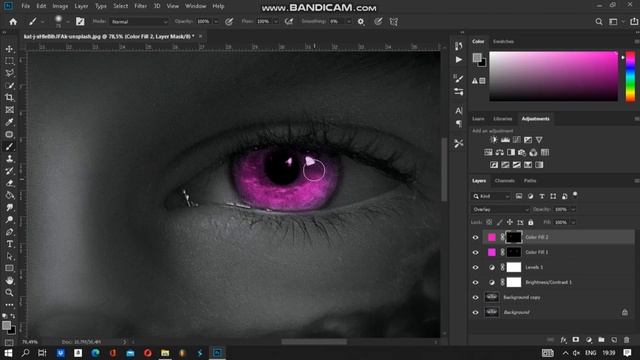
Task: Toggle lock transparent pixels
Action: [489, 222]
